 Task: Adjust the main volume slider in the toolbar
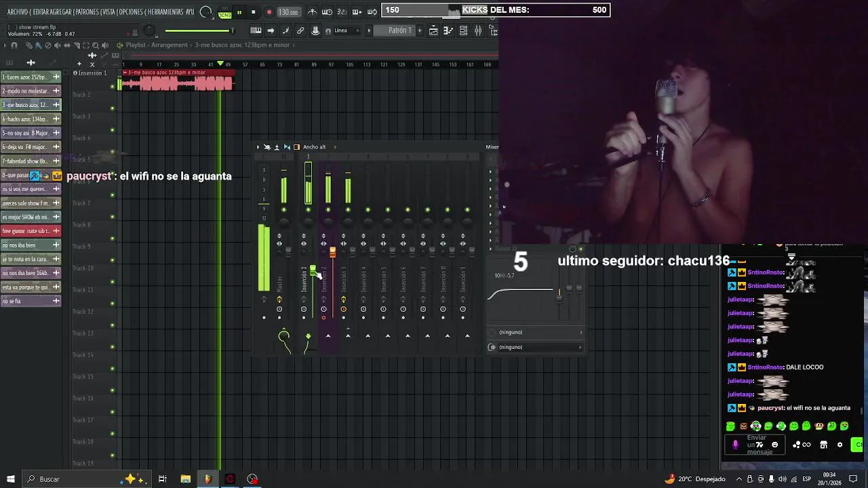tap(199, 30)
